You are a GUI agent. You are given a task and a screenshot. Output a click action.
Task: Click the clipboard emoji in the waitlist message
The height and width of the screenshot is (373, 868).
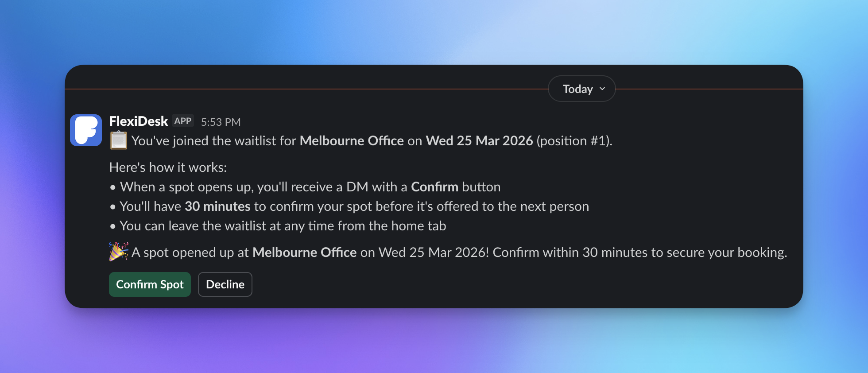tap(118, 140)
